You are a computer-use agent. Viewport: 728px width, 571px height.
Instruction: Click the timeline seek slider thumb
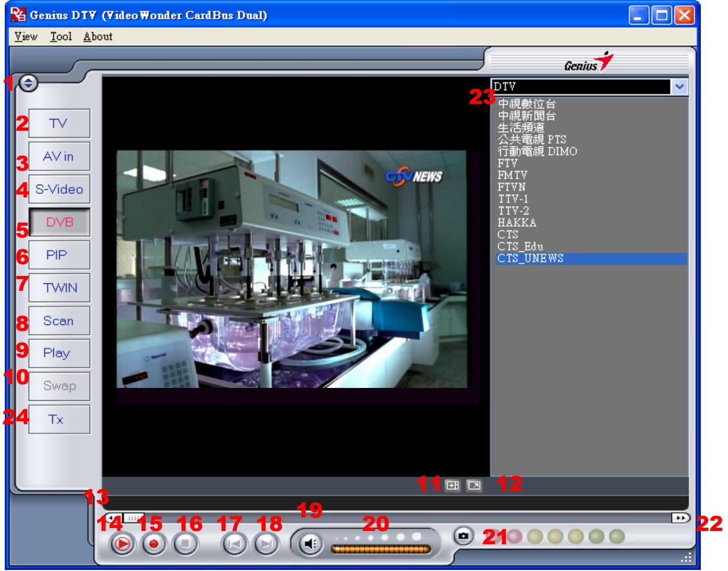[x=133, y=518]
